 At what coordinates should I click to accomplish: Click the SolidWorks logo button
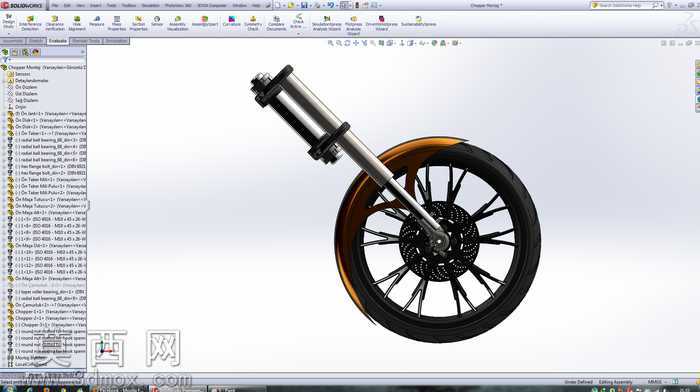[x=22, y=5]
